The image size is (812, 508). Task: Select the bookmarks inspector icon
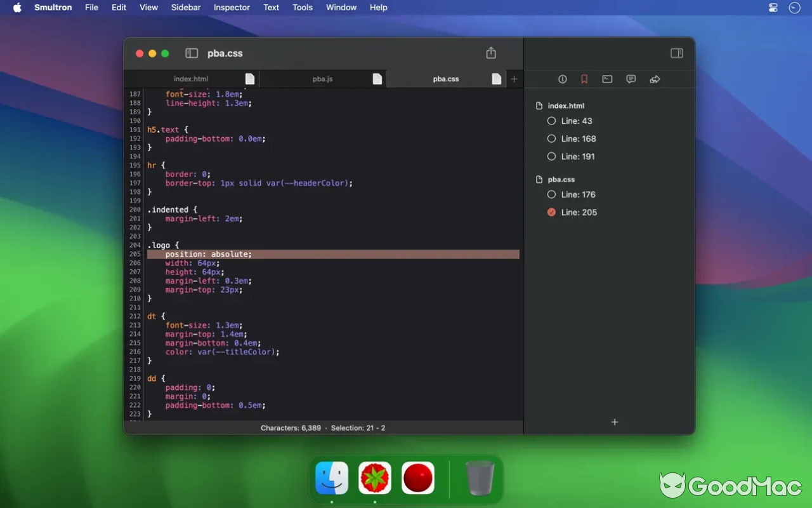coord(584,79)
